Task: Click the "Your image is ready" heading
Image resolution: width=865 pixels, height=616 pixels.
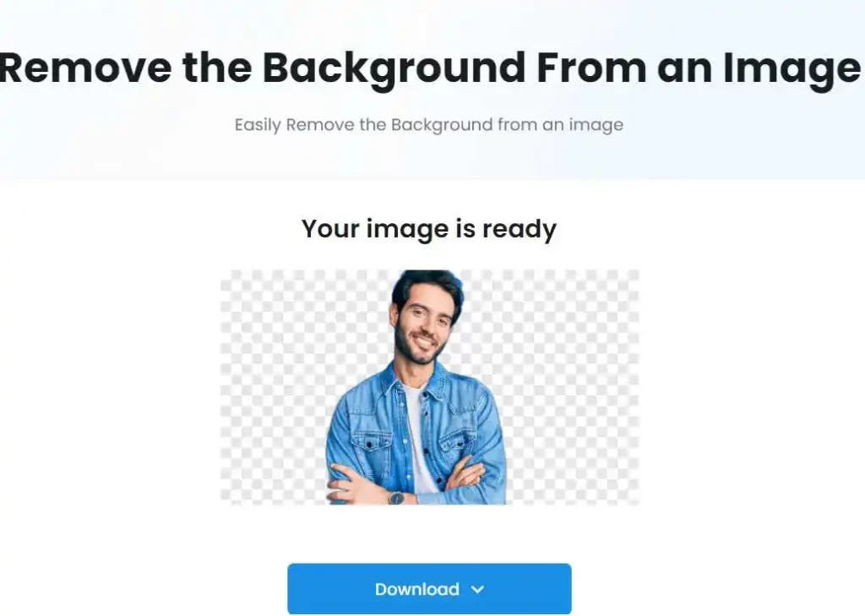Action: click(429, 228)
